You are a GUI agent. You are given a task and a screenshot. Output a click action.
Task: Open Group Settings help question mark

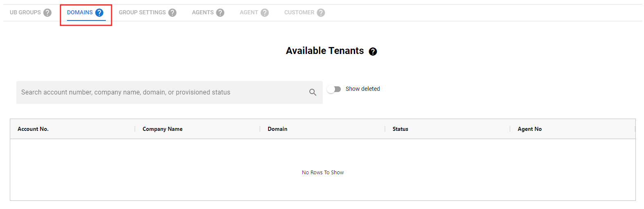[x=172, y=13]
